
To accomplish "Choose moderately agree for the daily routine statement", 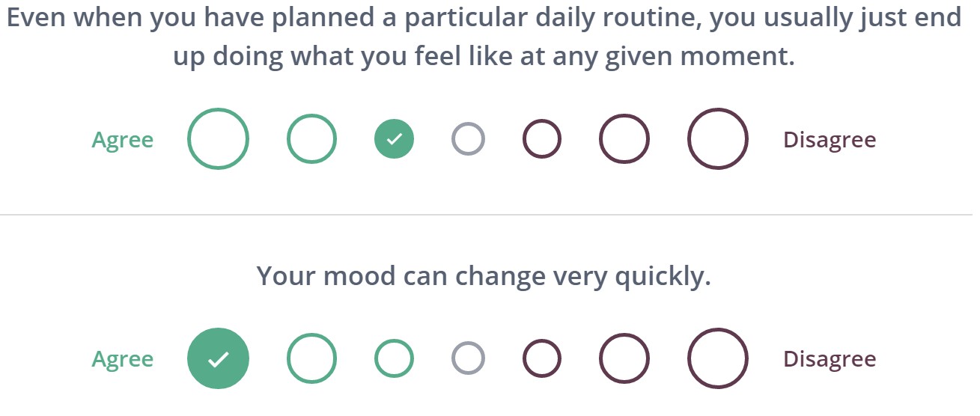I will [311, 139].
